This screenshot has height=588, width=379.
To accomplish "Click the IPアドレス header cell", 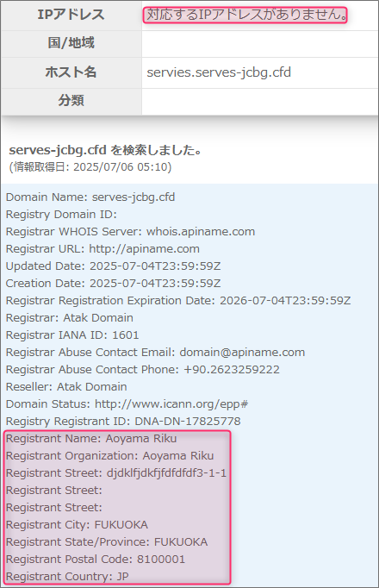I will point(71,15).
